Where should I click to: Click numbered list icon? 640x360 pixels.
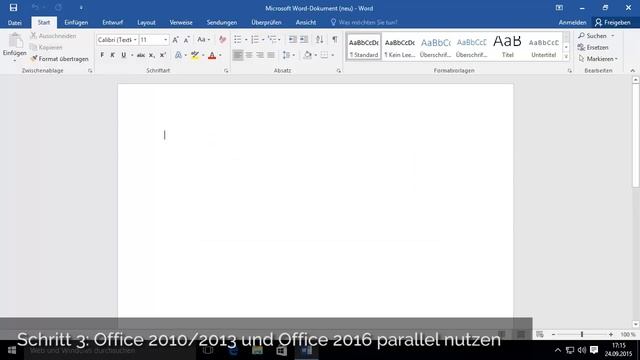[x=255, y=40]
